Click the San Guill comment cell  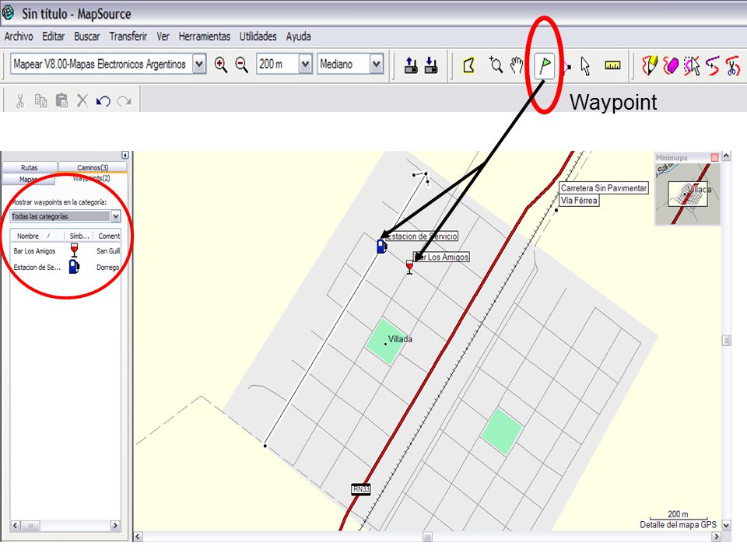tap(108, 251)
